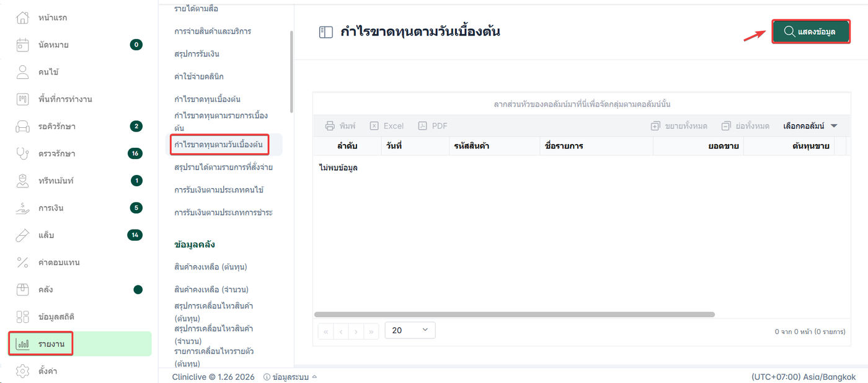The image size is (868, 383).
Task: Click the money hand icon beside การเงิน
Action: [23, 208]
